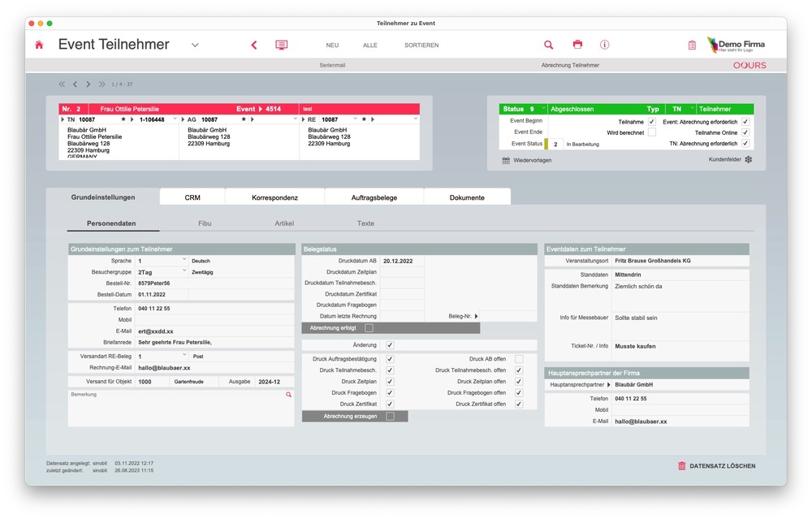This screenshot has height=519, width=812.
Task: Enable the Druck AB offen checkbox
Action: coord(519,358)
